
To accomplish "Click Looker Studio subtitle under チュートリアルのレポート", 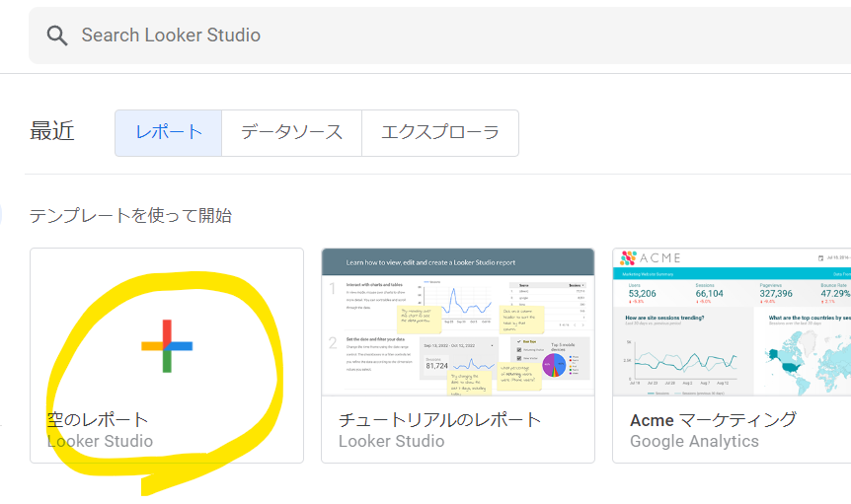I will [x=391, y=442].
